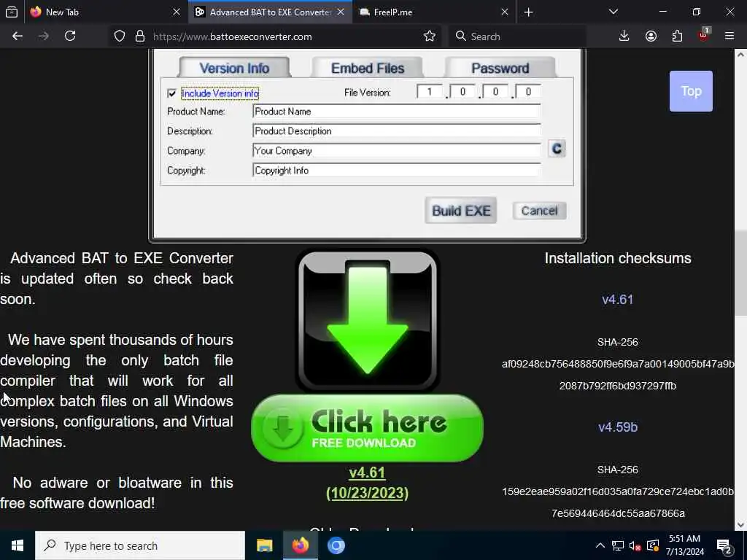The image size is (747, 560).
Task: Click the Cancel button in dialog image
Action: pyautogui.click(x=539, y=211)
